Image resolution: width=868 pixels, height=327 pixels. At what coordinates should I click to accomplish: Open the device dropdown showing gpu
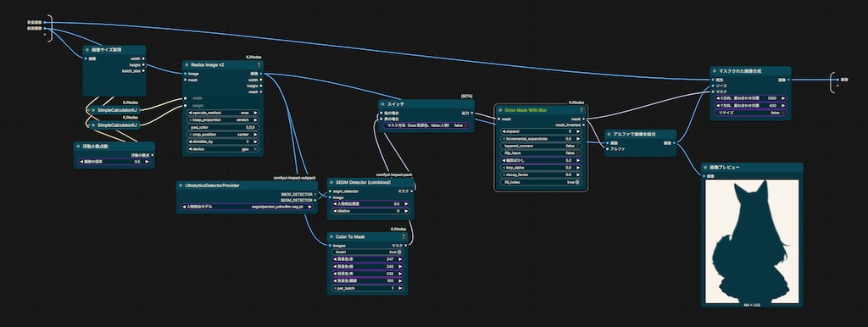coord(224,149)
